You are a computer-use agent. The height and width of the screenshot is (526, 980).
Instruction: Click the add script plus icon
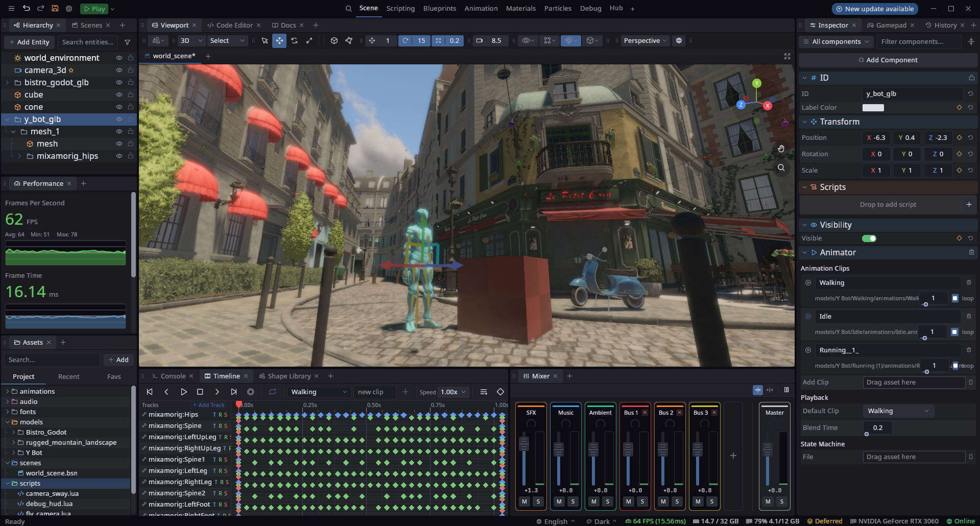tap(969, 204)
